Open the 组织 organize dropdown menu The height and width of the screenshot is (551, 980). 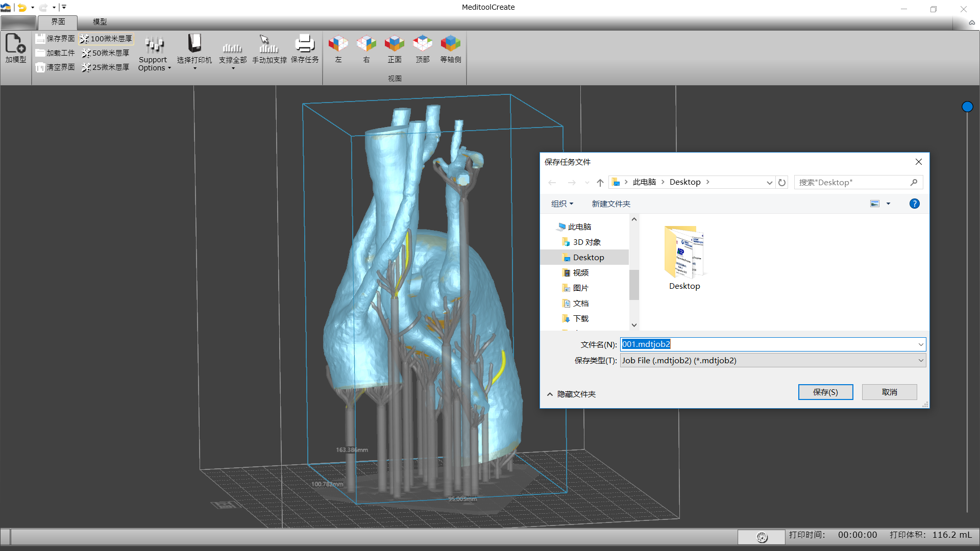pos(562,204)
